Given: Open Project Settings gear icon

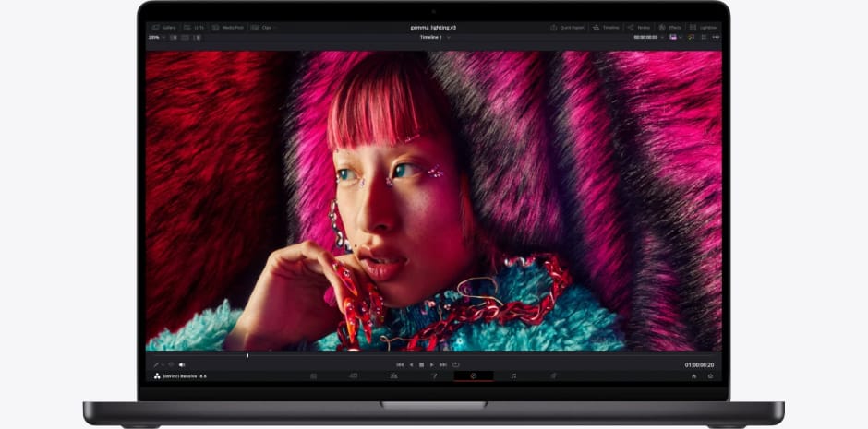Looking at the screenshot, I should (x=710, y=376).
